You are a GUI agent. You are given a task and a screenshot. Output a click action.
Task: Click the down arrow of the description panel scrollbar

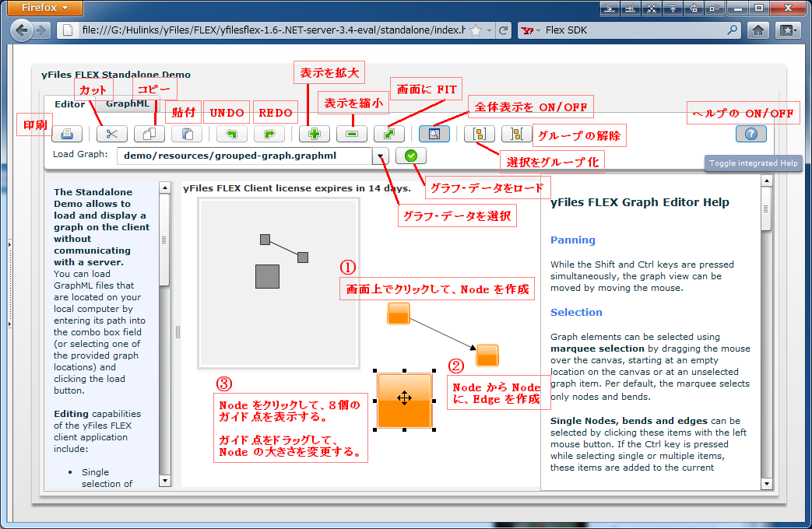(165, 481)
